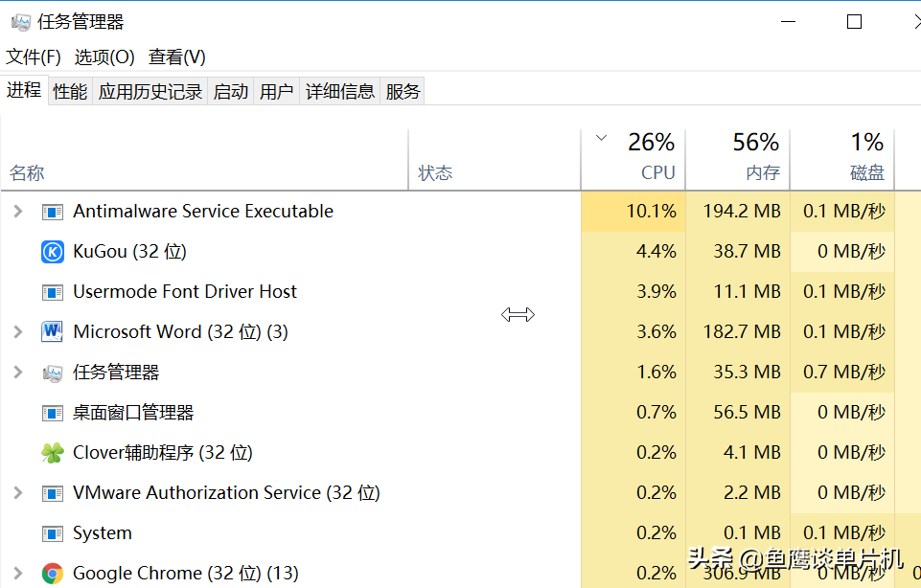The image size is (921, 588).
Task: Select the Microsoft Word (32 位) (3) name
Action: (180, 332)
